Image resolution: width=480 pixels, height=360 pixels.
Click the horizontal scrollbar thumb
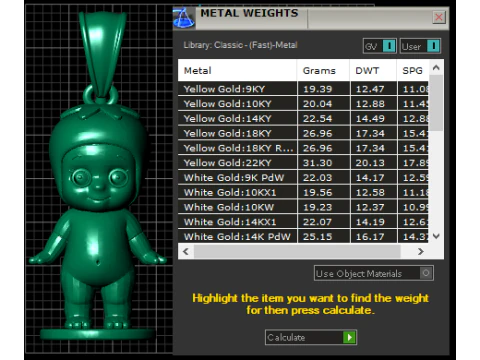point(297,251)
